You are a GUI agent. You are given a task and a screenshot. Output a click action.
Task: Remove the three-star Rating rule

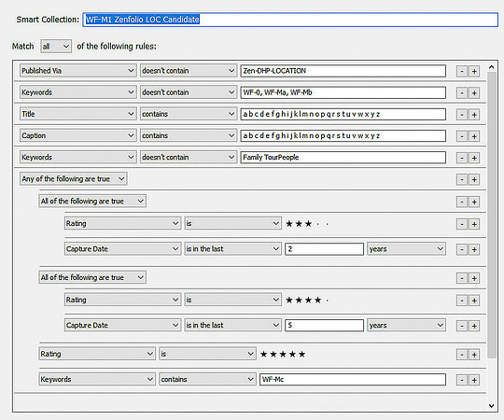(x=462, y=224)
